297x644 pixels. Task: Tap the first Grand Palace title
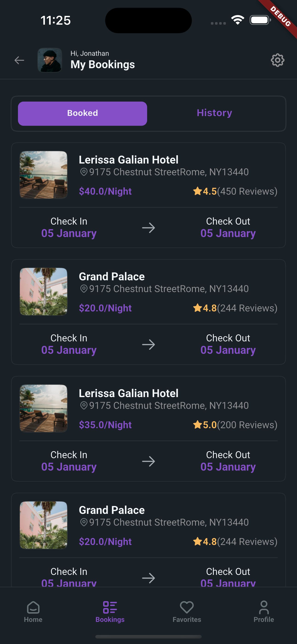(x=112, y=276)
